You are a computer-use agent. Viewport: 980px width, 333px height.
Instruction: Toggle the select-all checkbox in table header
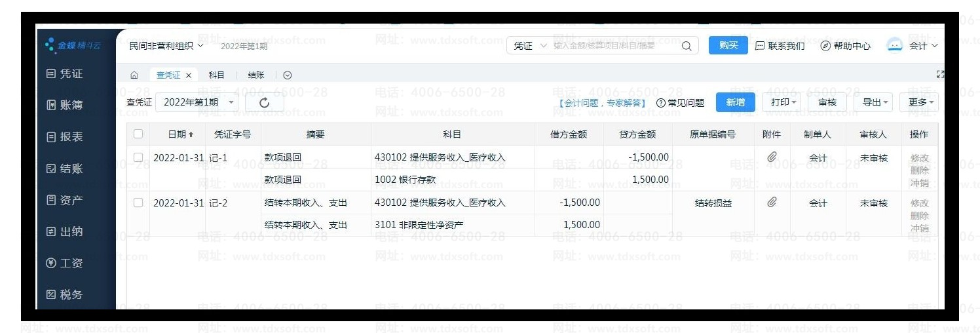(138, 134)
